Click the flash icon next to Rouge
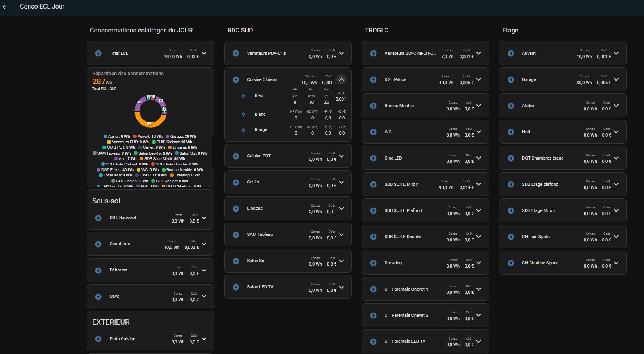Image resolution: width=644 pixels, height=354 pixels. (243, 130)
